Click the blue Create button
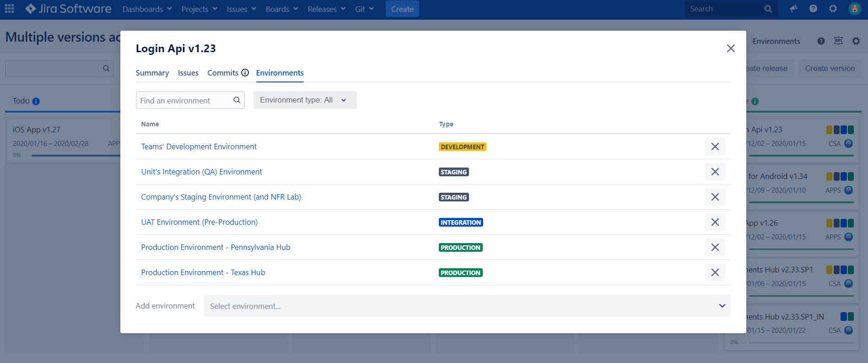The height and width of the screenshot is (363, 868). [402, 9]
